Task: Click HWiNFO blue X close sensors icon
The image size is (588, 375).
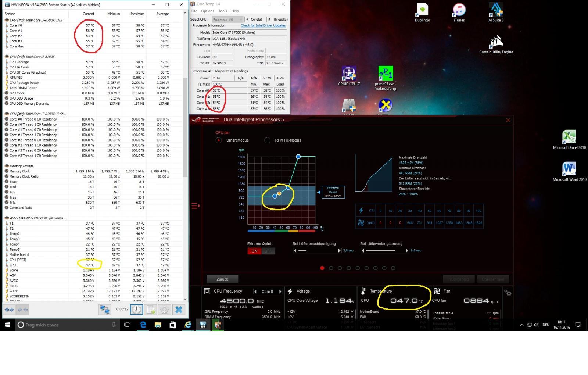Action: 179,310
